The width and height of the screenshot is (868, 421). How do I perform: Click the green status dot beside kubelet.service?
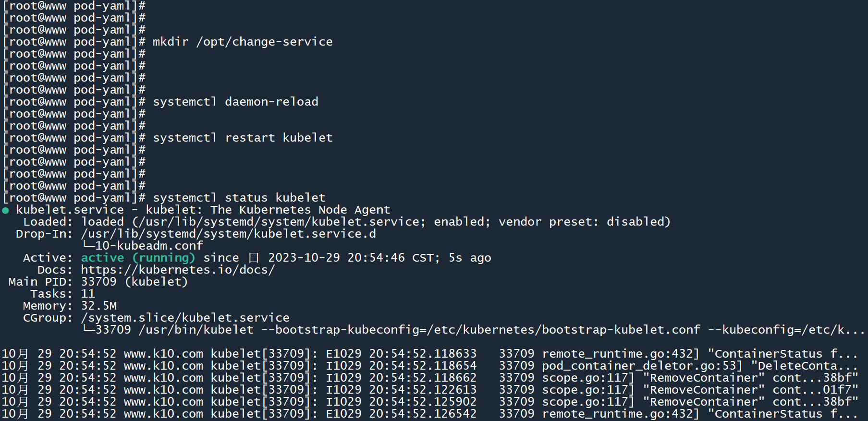coord(5,210)
